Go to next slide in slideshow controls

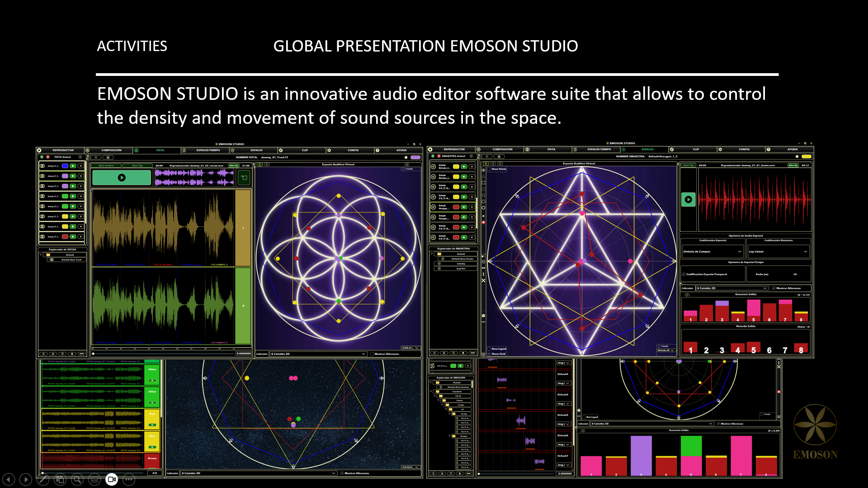[26, 479]
